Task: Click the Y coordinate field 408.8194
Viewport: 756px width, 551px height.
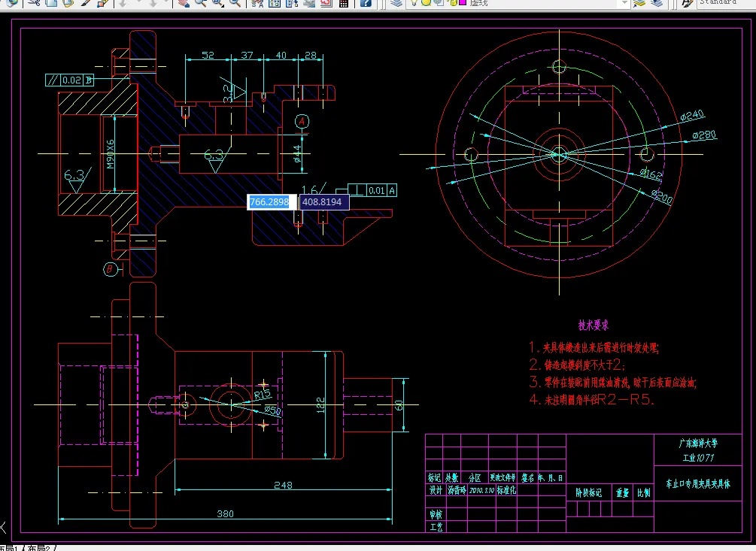Action: [323, 201]
